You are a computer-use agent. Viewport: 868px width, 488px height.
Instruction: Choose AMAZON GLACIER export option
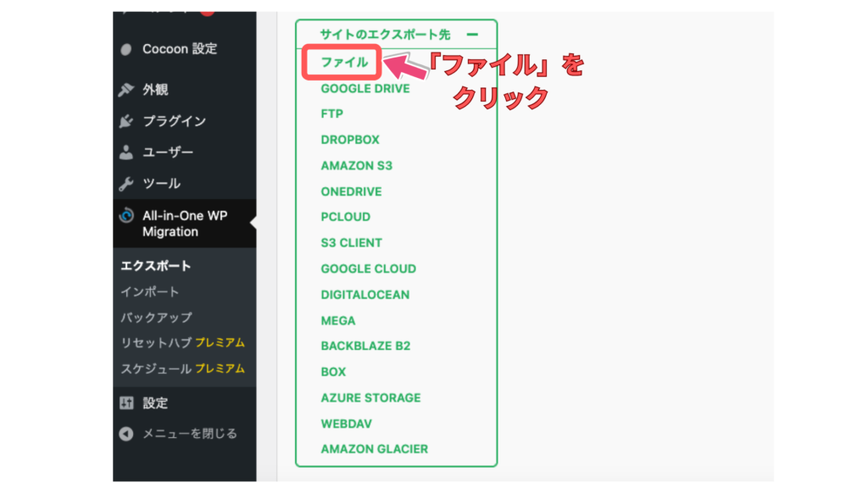click(374, 449)
